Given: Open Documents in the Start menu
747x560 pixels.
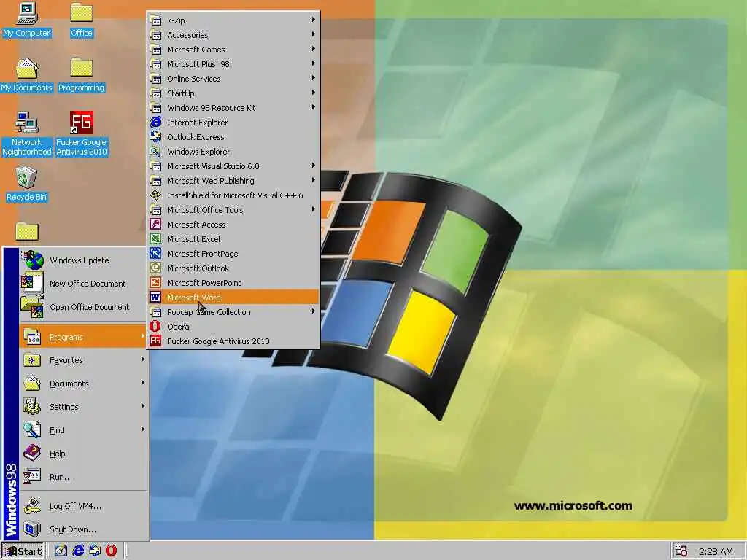Looking at the screenshot, I should 83,384.
